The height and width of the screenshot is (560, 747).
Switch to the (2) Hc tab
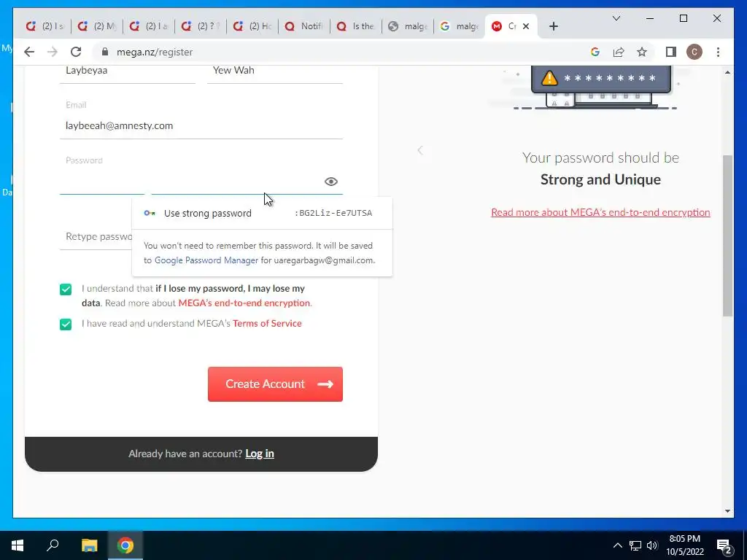(x=252, y=26)
